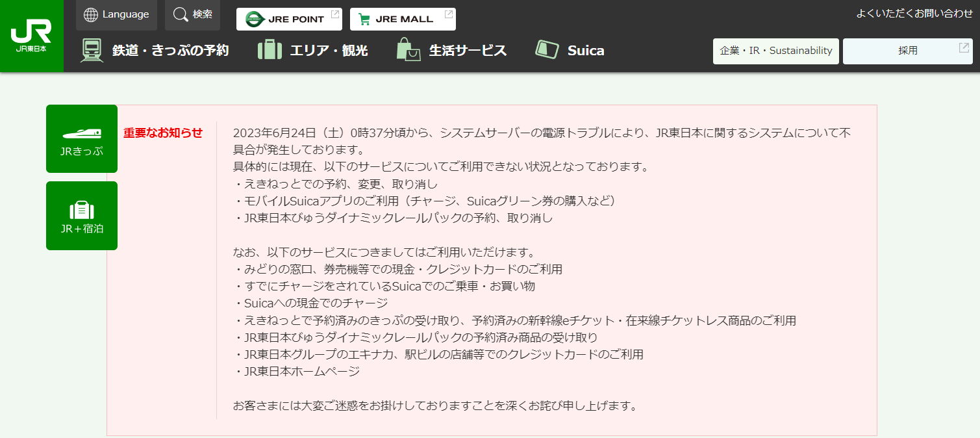Open よくいただくお問い合わせ link
Viewport: 980px width, 438px height.
point(914,13)
